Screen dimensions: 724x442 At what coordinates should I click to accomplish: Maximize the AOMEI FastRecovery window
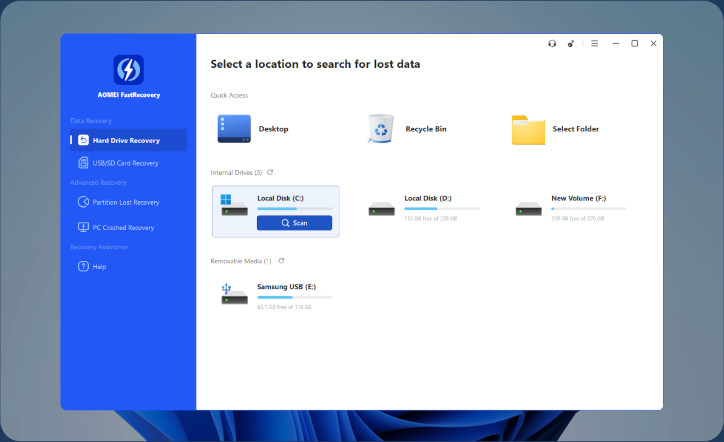pyautogui.click(x=634, y=44)
